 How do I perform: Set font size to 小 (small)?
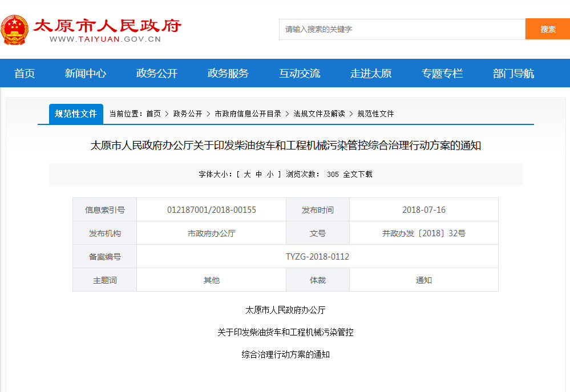[270, 175]
